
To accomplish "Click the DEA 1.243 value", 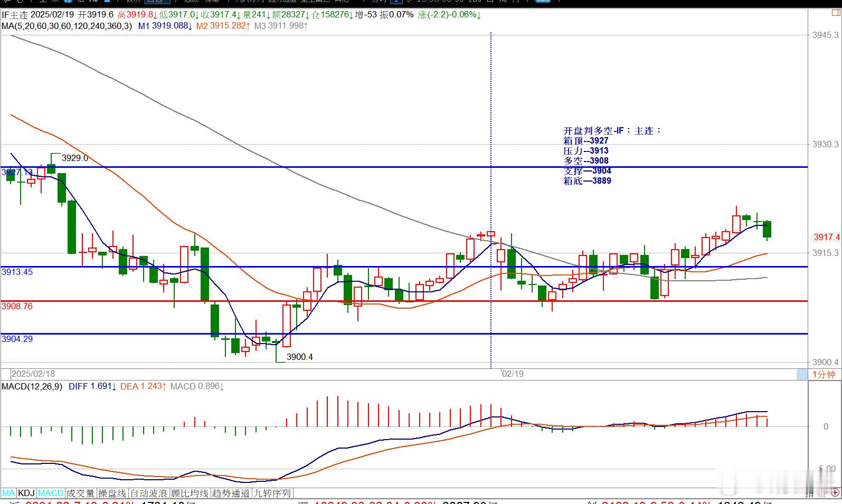I will point(144,386).
